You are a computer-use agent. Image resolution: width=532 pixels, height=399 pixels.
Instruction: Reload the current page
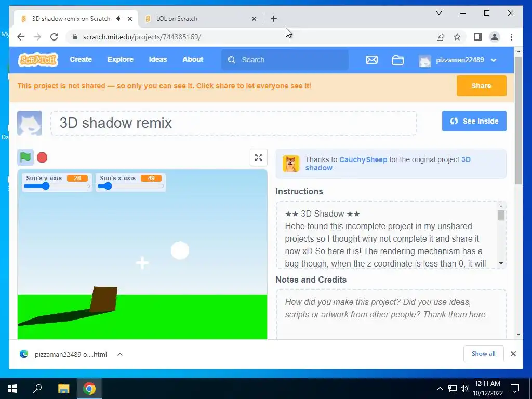(54, 37)
